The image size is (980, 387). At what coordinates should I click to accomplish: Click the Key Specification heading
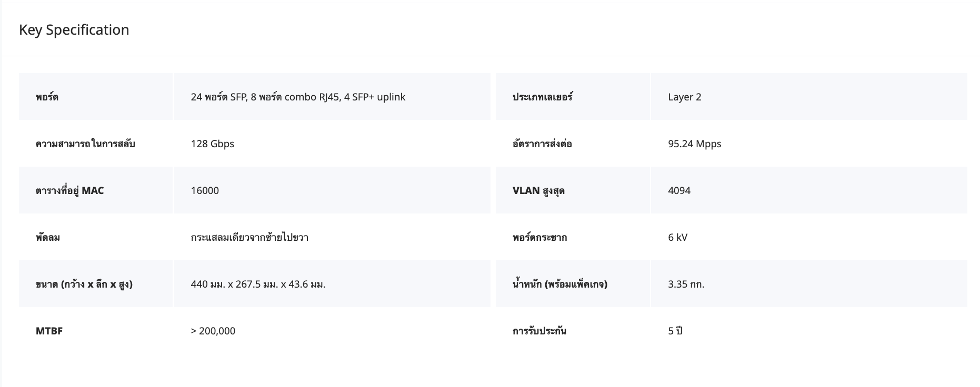coord(74,30)
